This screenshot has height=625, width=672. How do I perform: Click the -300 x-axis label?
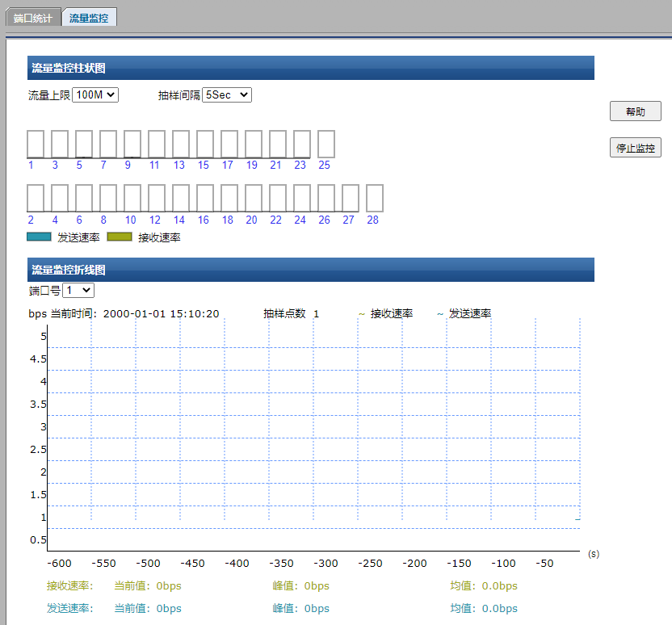(x=325, y=564)
